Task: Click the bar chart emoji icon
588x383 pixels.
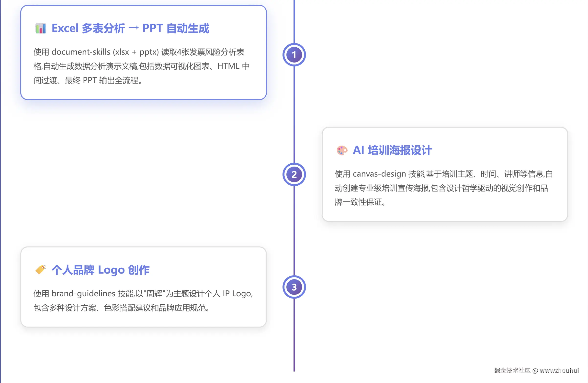Action: click(x=41, y=28)
